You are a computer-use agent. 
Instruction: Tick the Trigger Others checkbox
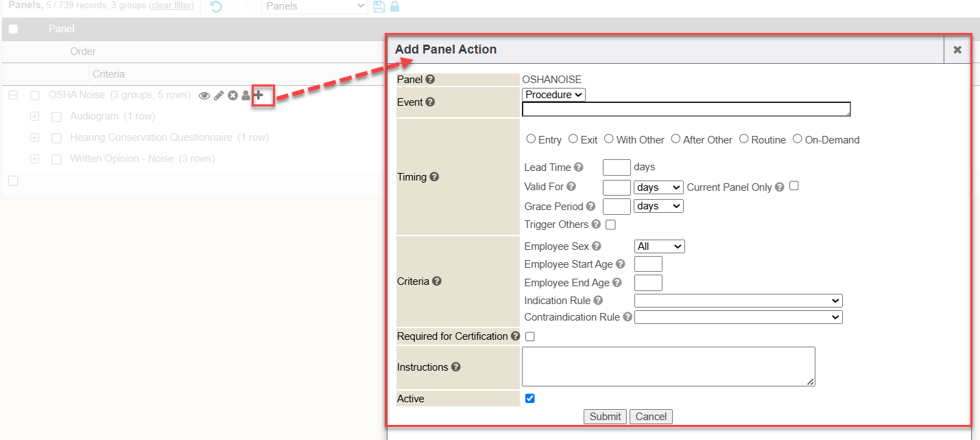[610, 224]
